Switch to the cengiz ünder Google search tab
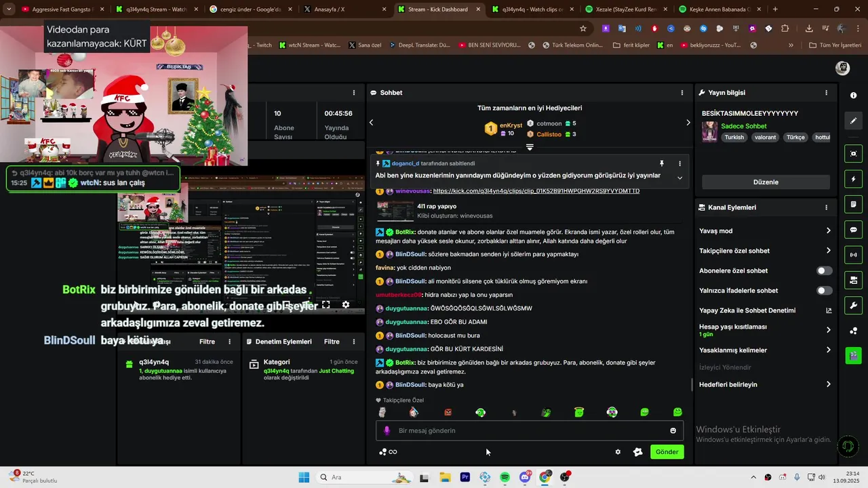This screenshot has width=868, height=488. click(250, 9)
